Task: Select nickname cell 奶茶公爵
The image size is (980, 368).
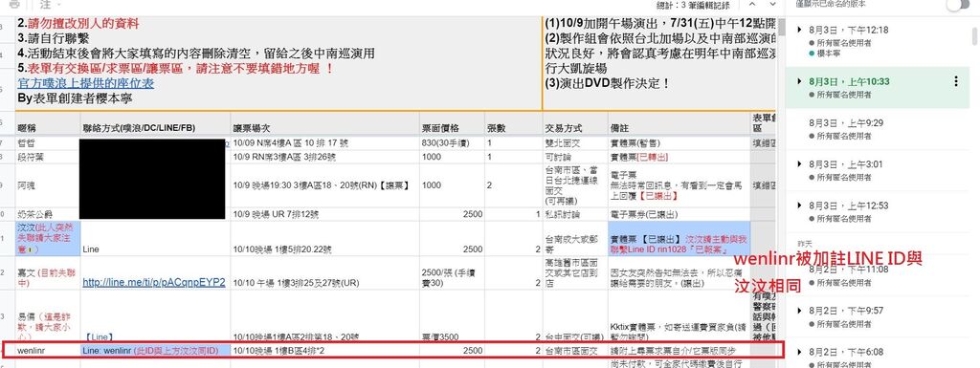Action: 48,214
